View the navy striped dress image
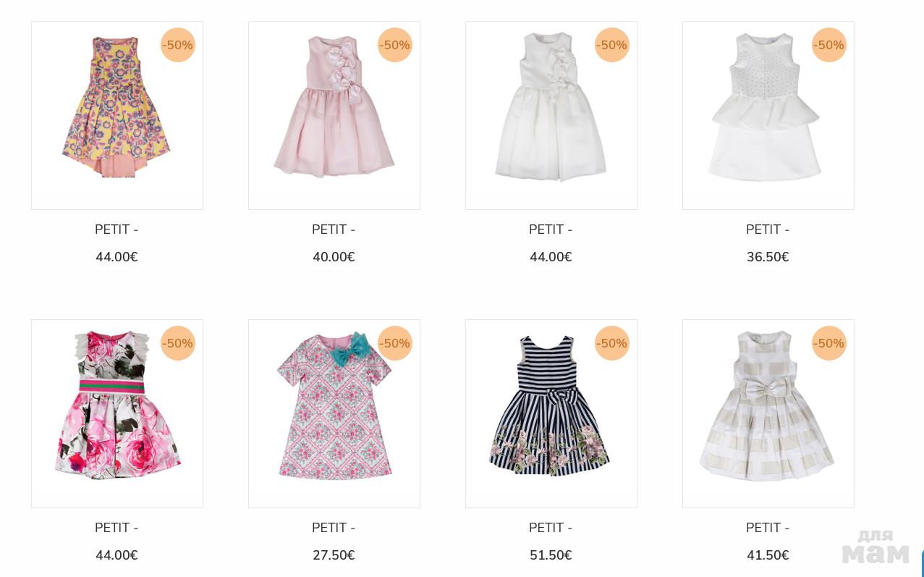 [551, 413]
